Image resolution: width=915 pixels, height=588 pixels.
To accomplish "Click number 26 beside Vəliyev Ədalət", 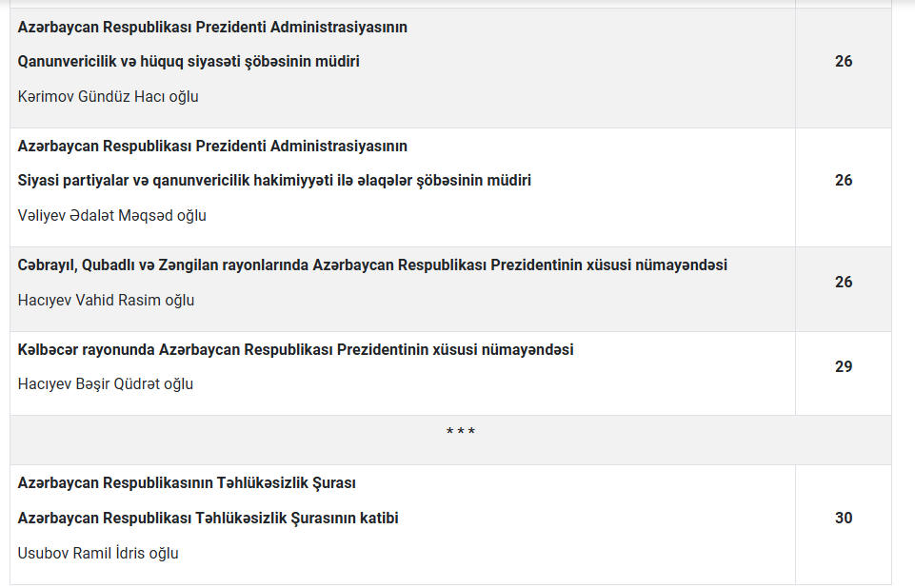I will (843, 181).
